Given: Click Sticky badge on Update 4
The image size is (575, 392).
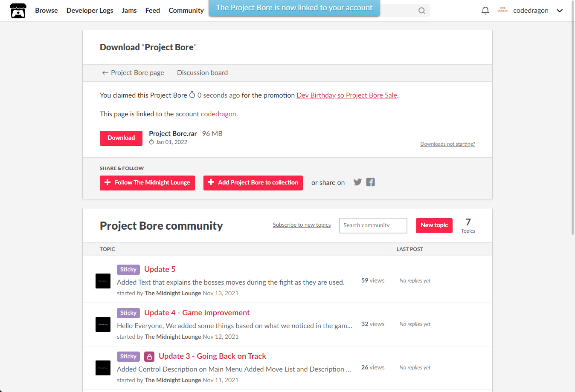Looking at the screenshot, I should click(x=128, y=313).
